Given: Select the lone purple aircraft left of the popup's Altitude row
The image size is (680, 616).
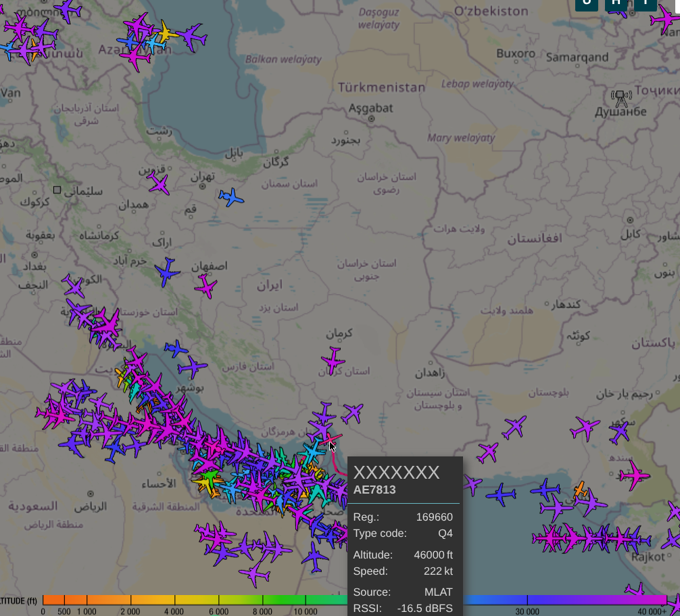Looking at the screenshot, I should pyautogui.click(x=314, y=556).
